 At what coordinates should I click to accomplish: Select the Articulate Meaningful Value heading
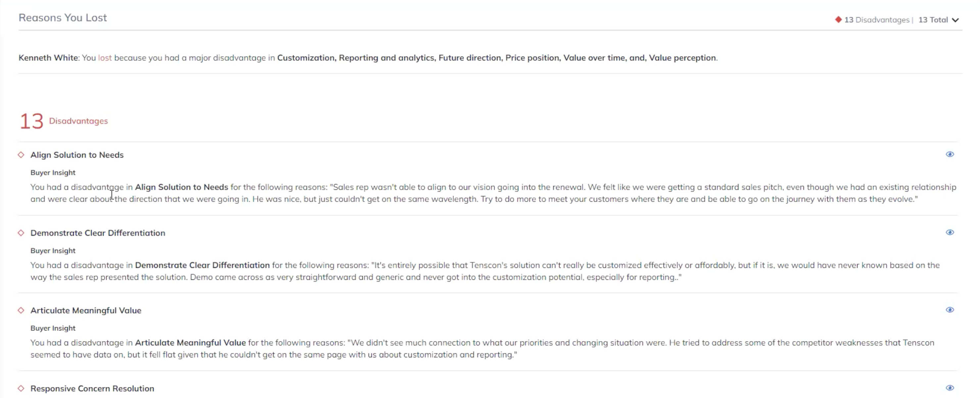click(x=86, y=311)
